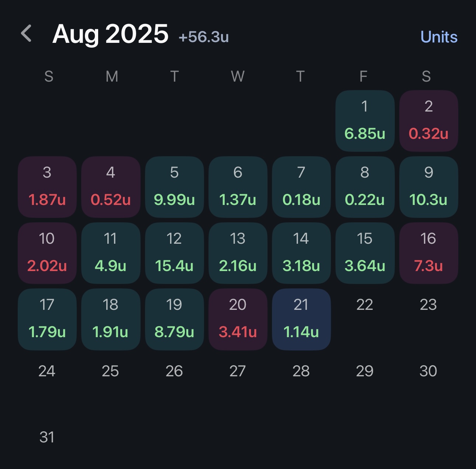Select August 14 with 3.18u
Viewport: 476px width, 469px height.
coord(301,253)
